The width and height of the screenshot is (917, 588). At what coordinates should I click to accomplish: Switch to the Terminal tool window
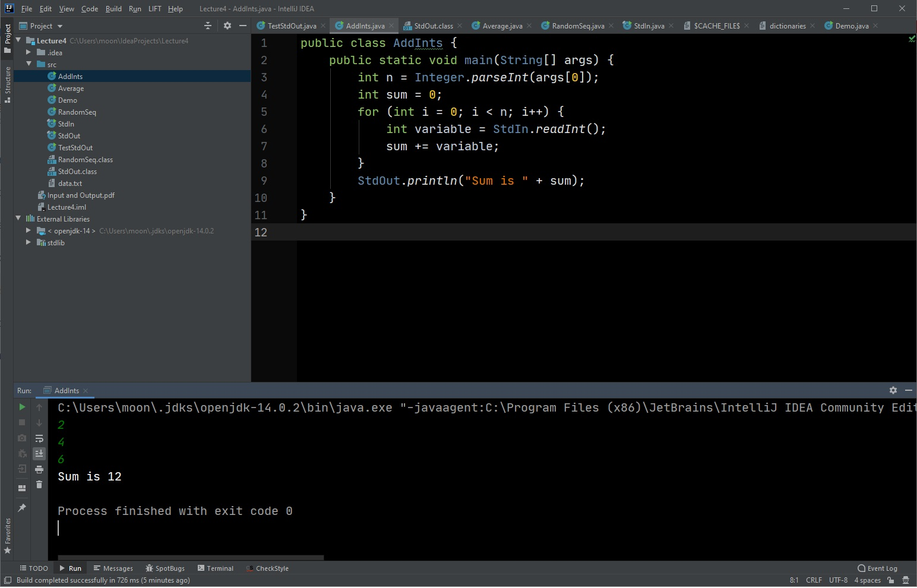coord(216,568)
